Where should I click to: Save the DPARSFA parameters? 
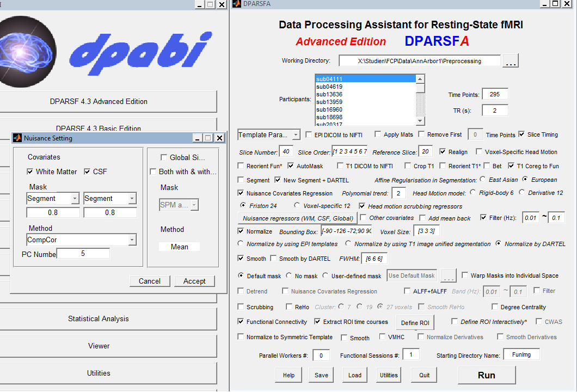[321, 375]
